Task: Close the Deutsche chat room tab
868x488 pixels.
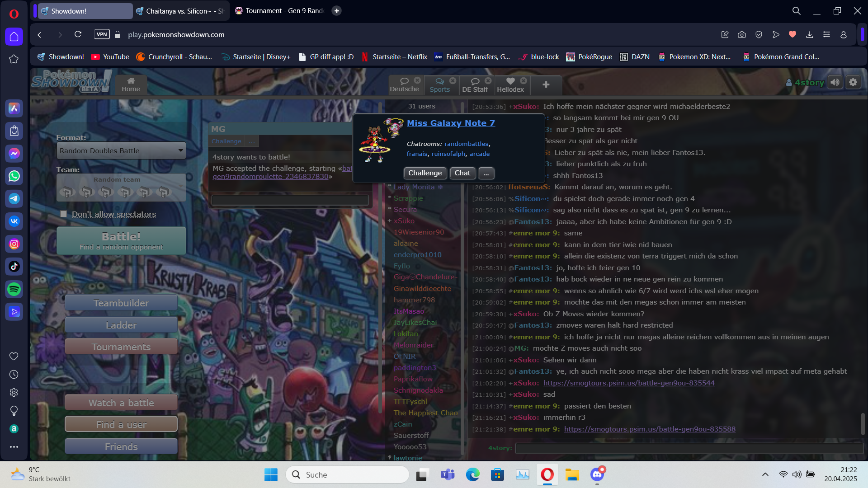Action: 417,80
